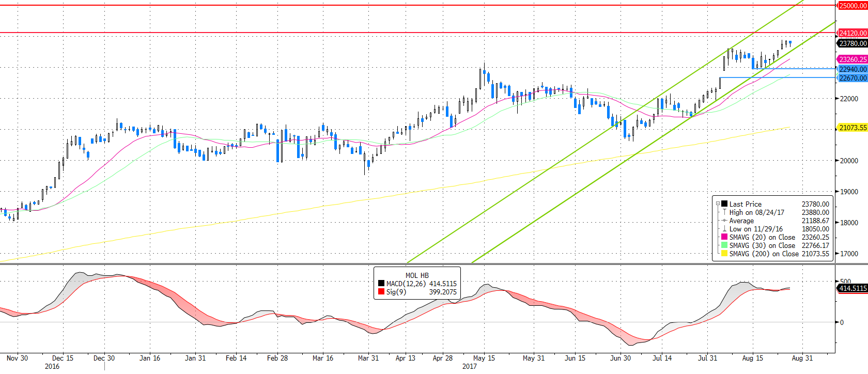The width and height of the screenshot is (868, 374).
Task: Click the 'May 15' date axis label
Action: click(484, 358)
